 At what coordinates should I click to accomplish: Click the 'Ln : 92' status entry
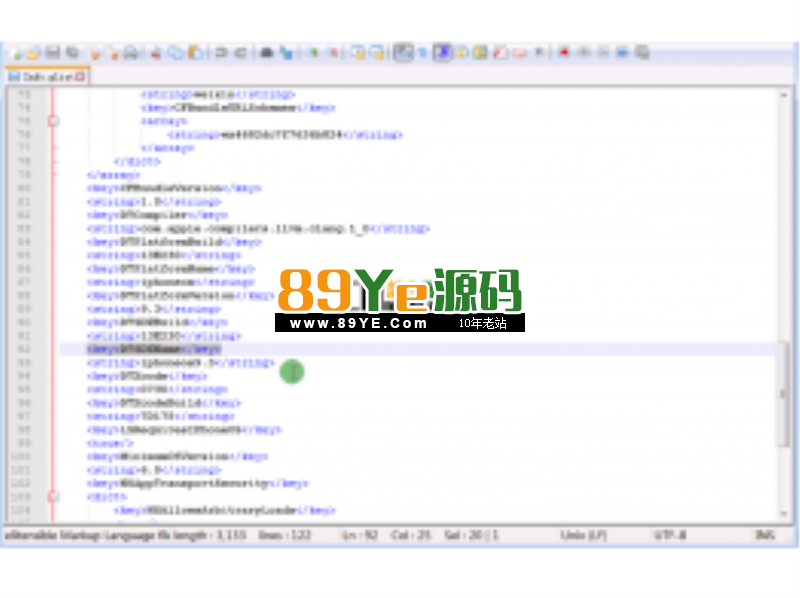360,535
